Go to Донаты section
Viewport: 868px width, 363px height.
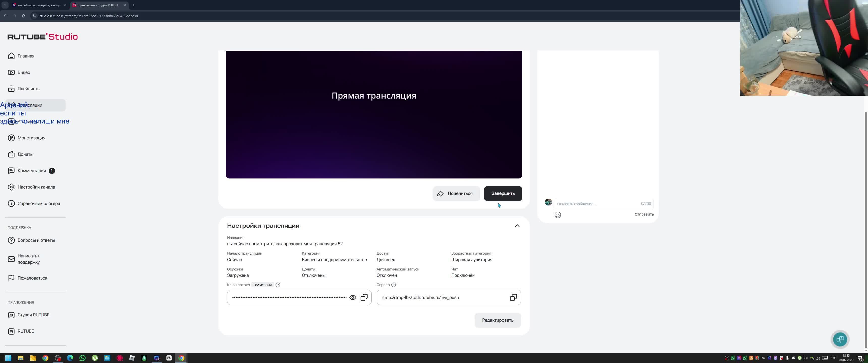(25, 154)
